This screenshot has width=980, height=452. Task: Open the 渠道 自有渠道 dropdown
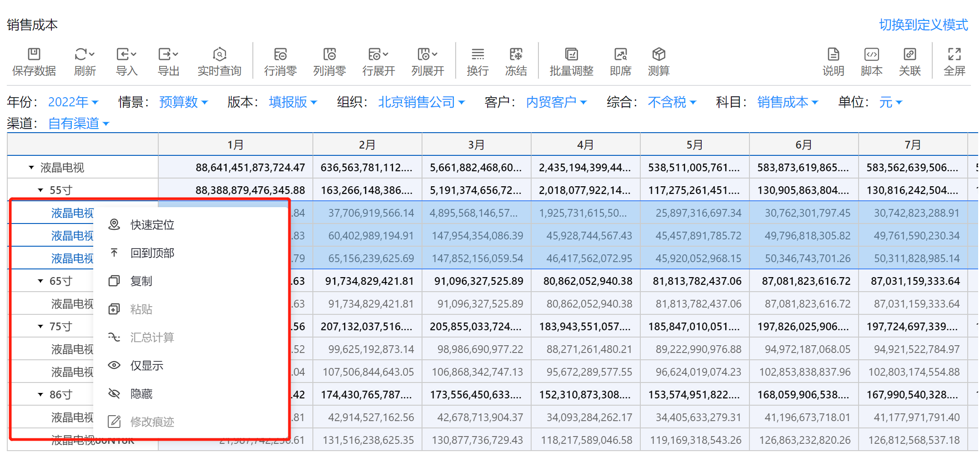78,124
